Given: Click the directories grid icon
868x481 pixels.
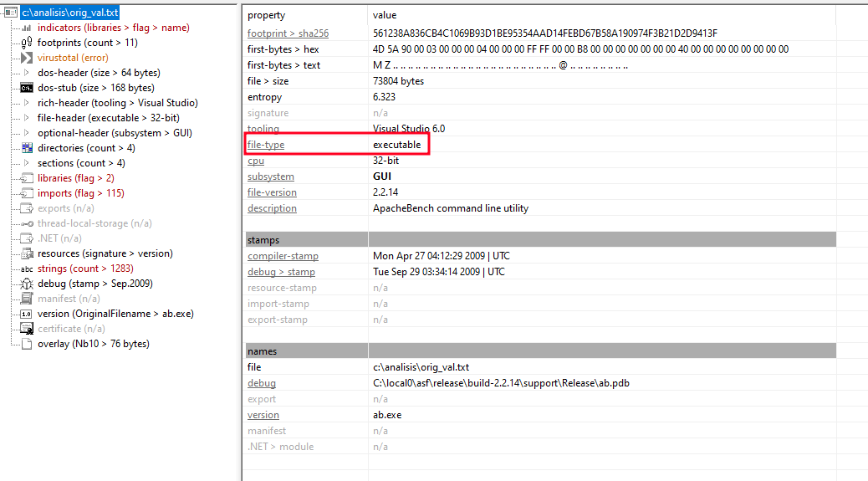Looking at the screenshot, I should click(x=26, y=148).
